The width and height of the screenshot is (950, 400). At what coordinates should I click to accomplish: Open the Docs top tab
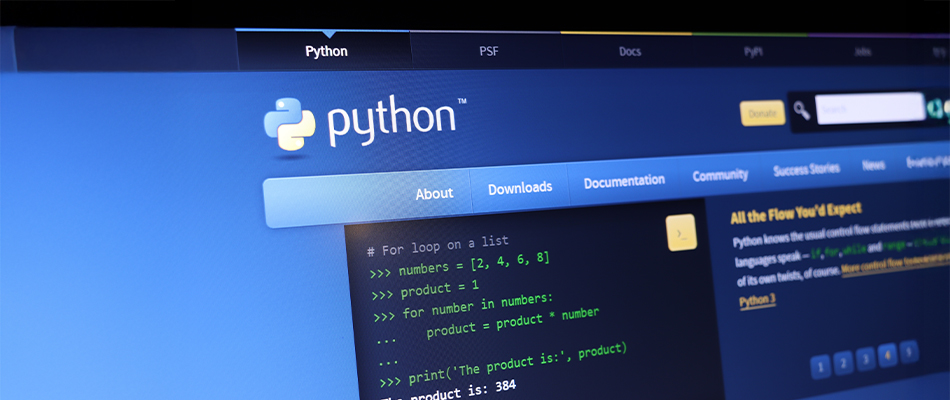point(630,51)
